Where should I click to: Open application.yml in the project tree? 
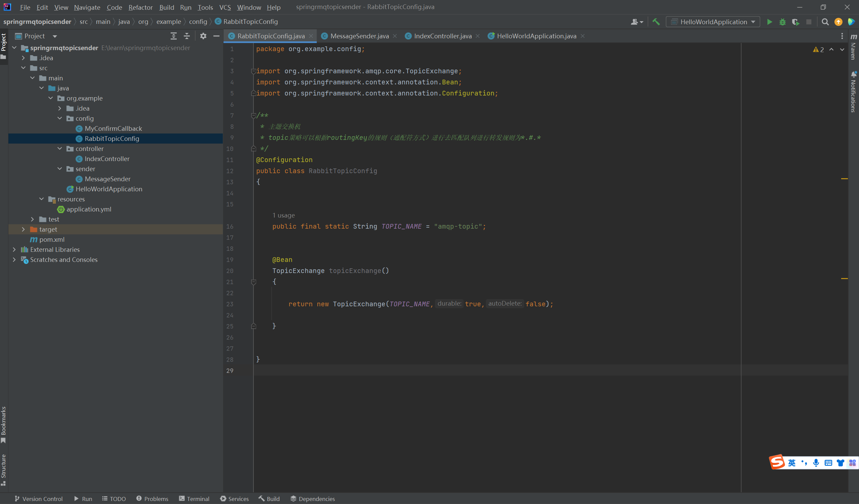(x=89, y=209)
